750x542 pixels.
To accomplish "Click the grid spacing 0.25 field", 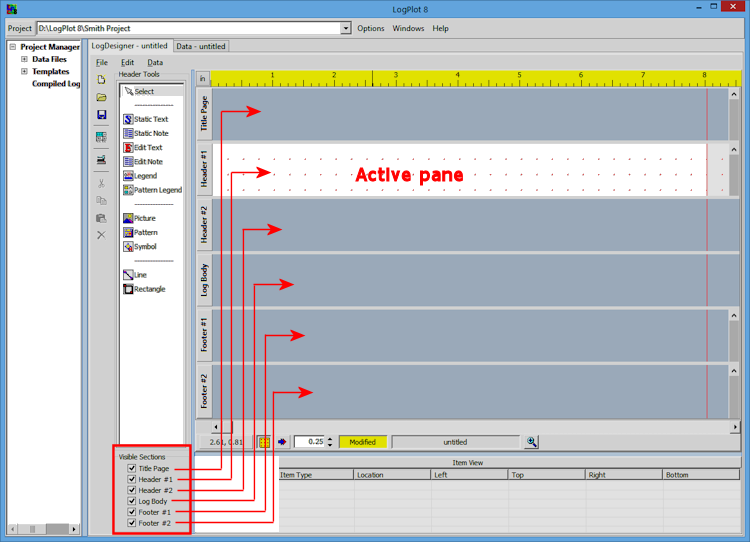I will [314, 441].
